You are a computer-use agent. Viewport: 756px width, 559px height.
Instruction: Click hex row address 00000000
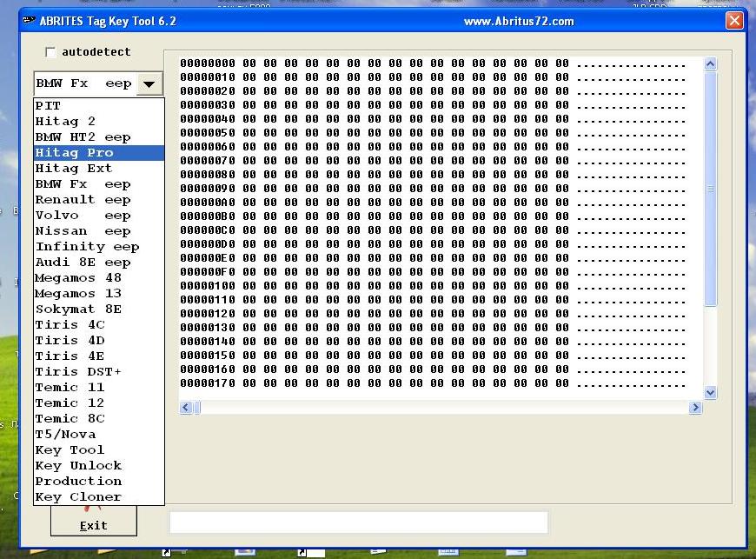pos(208,63)
